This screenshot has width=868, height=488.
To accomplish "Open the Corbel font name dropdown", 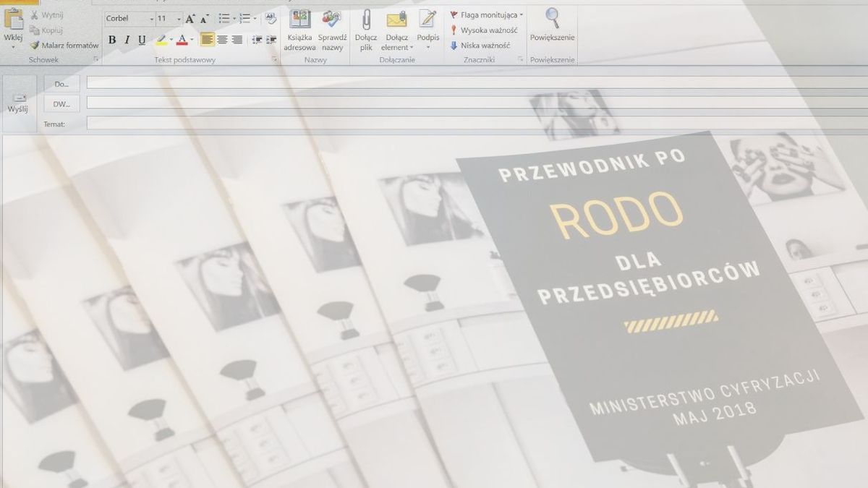I will click(151, 19).
